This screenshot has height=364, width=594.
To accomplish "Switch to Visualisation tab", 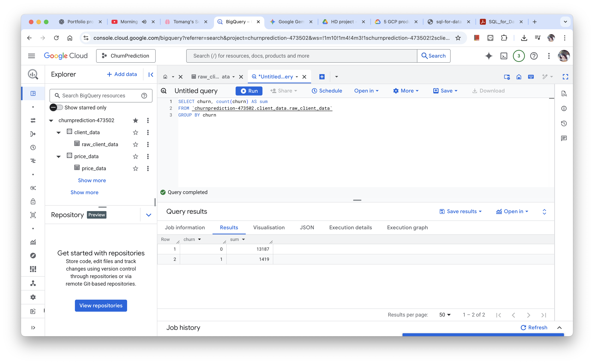I will 269,227.
